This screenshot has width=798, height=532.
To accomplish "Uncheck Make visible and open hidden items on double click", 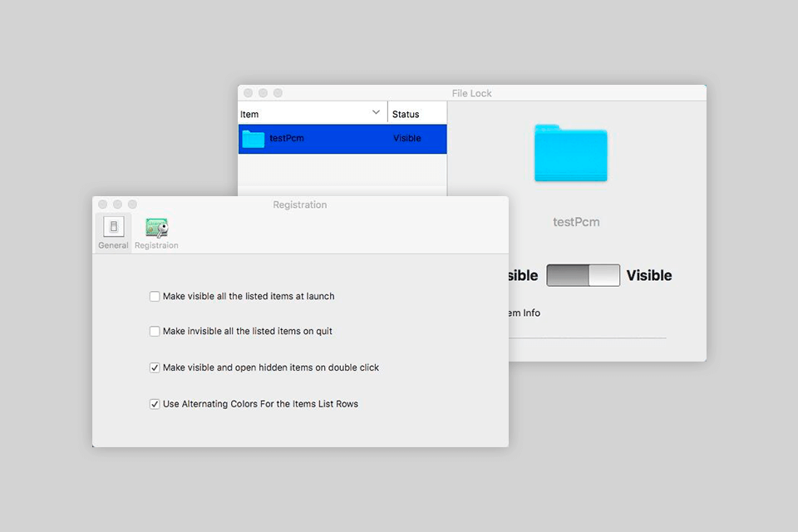I will click(x=155, y=367).
